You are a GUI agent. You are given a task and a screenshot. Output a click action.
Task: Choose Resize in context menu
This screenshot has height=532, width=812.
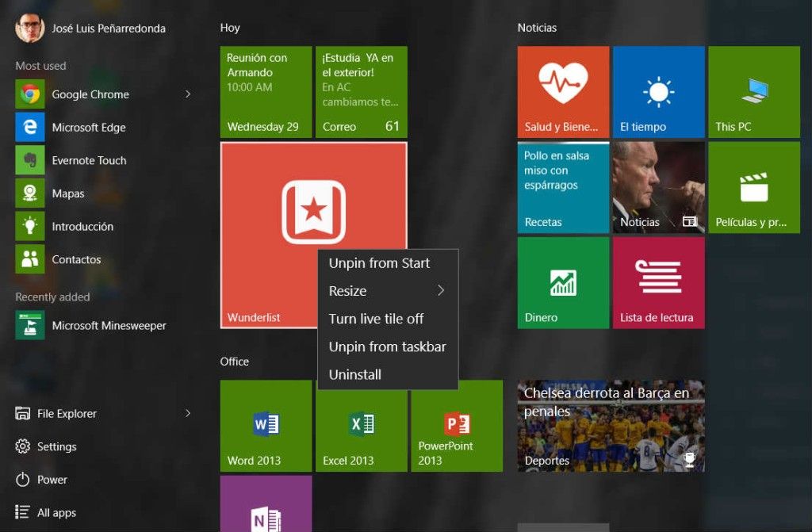[388, 291]
